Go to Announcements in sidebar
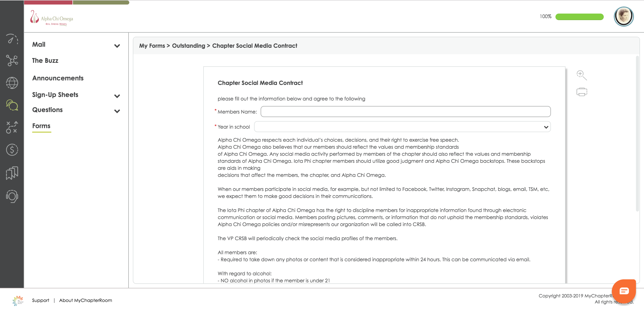The height and width of the screenshot is (312, 644). coord(58,78)
